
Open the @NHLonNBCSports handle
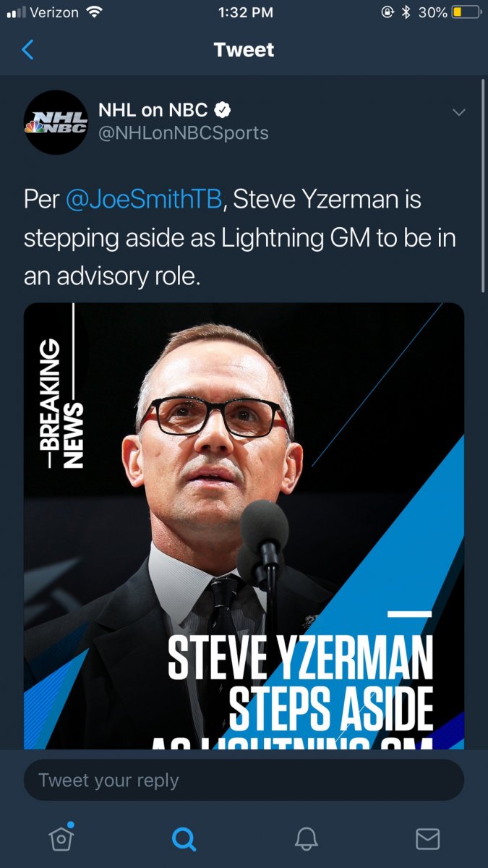click(x=184, y=133)
